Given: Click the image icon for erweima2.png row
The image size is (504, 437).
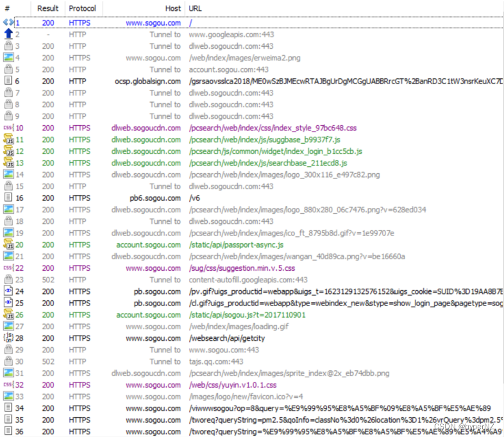Looking at the screenshot, I should [8, 58].
